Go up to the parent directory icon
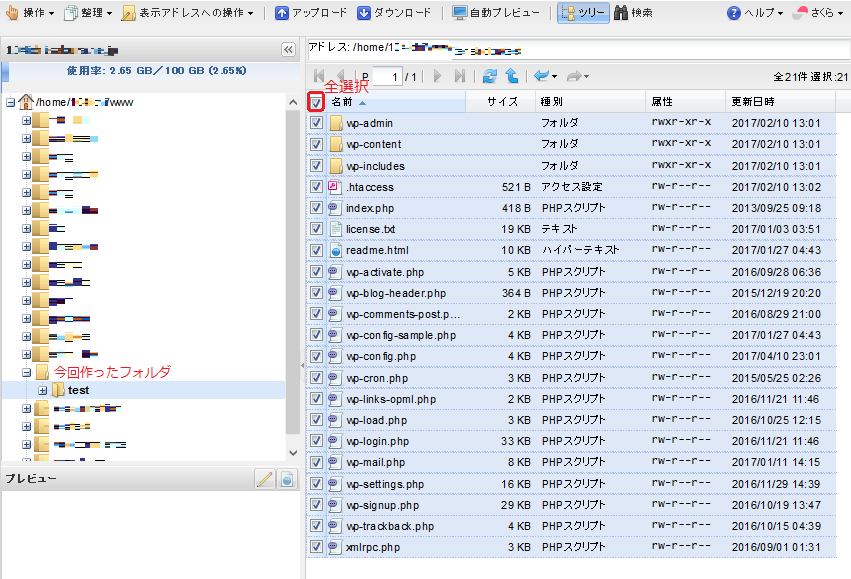The image size is (851, 579). coord(511,76)
